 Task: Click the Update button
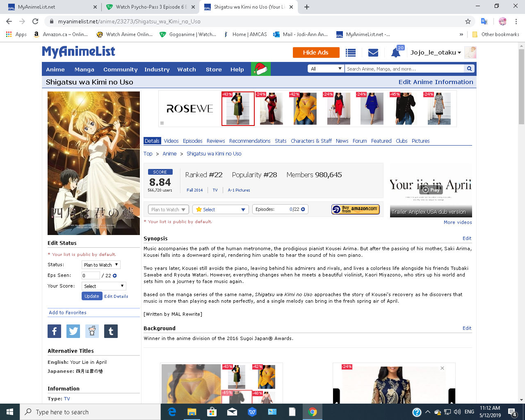92,296
